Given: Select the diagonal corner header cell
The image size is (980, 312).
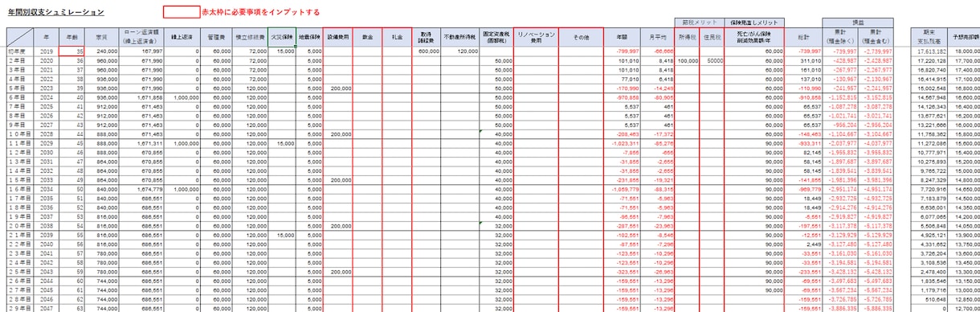Looking at the screenshot, I should pyautogui.click(x=19, y=37).
